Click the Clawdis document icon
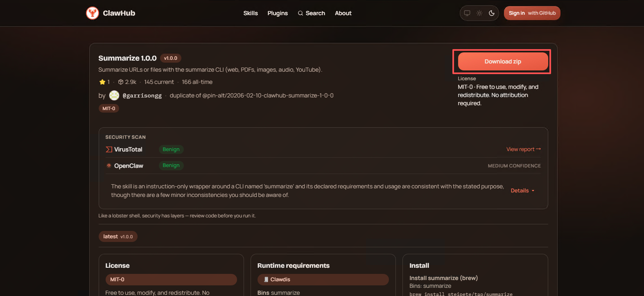The image size is (644, 296). [266, 280]
